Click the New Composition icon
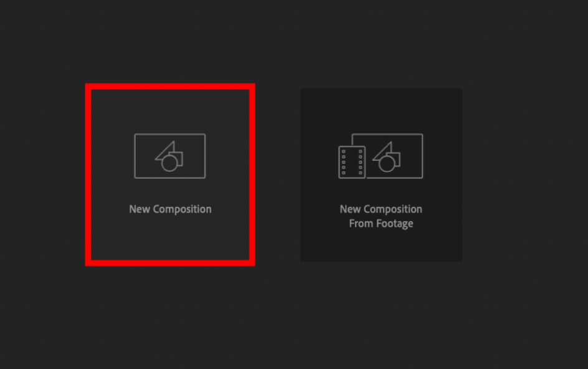588x369 pixels. coord(170,156)
